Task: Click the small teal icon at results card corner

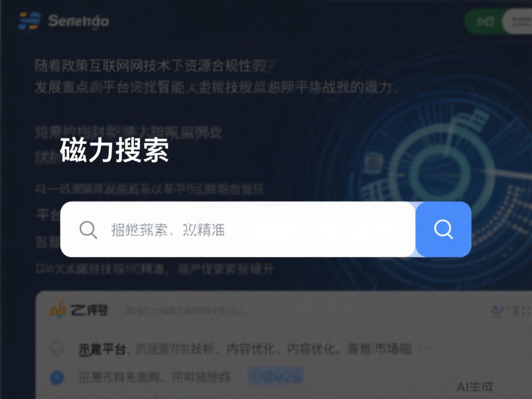Action: tap(497, 312)
